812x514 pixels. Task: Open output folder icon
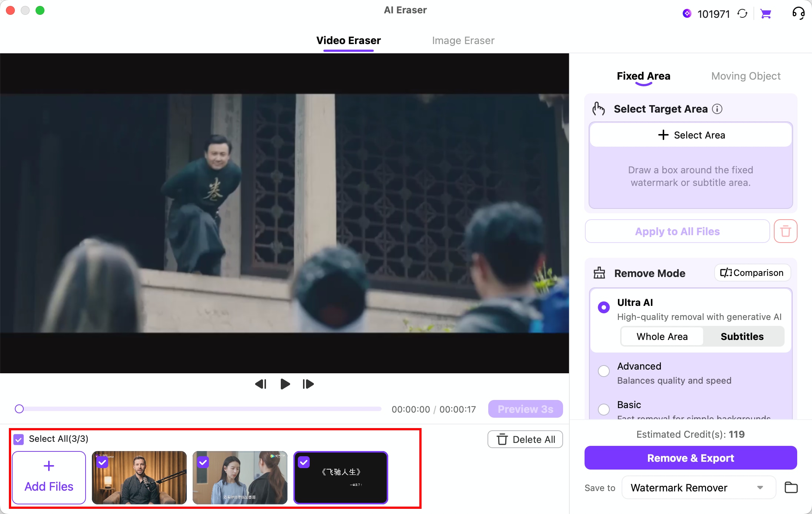791,487
